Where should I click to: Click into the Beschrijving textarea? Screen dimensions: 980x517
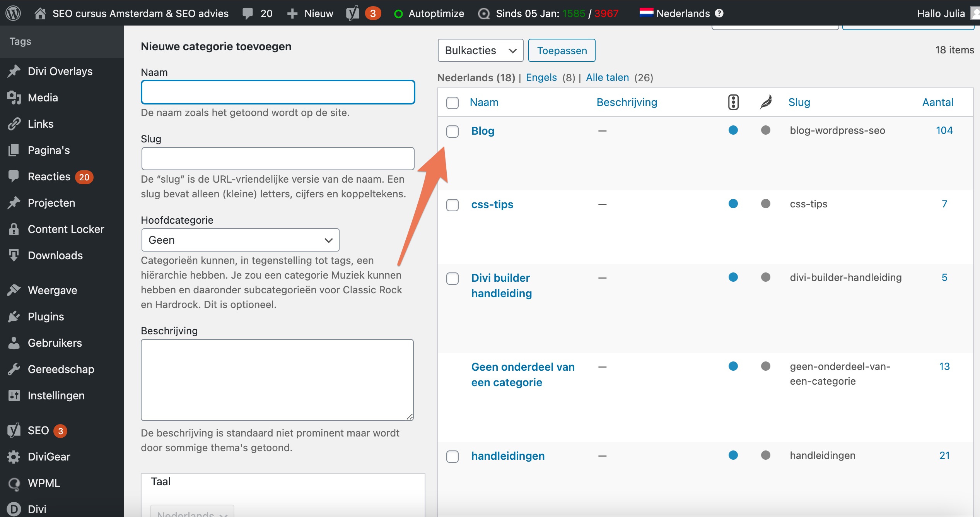[277, 380]
